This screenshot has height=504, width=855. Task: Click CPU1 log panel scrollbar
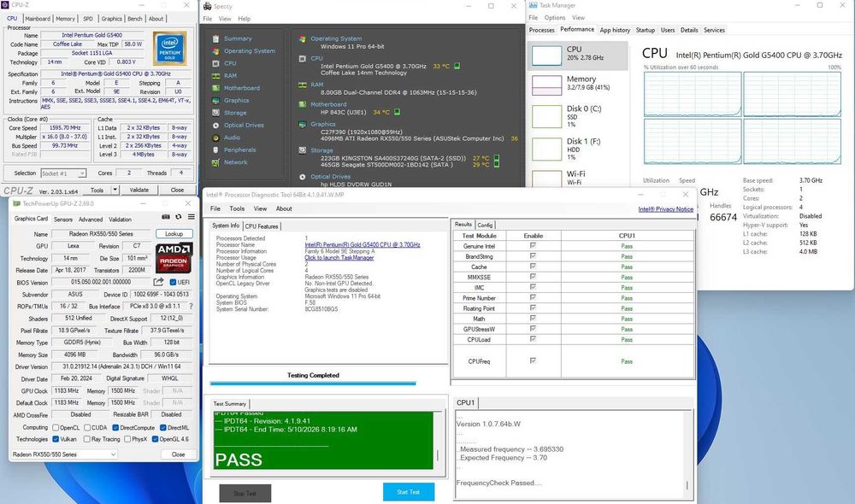[687, 454]
